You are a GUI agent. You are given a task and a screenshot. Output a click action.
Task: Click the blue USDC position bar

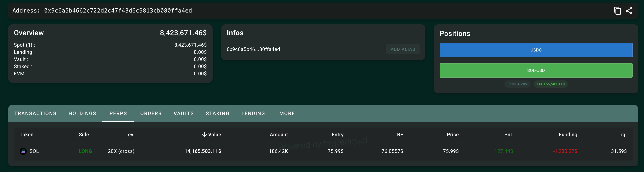point(536,50)
